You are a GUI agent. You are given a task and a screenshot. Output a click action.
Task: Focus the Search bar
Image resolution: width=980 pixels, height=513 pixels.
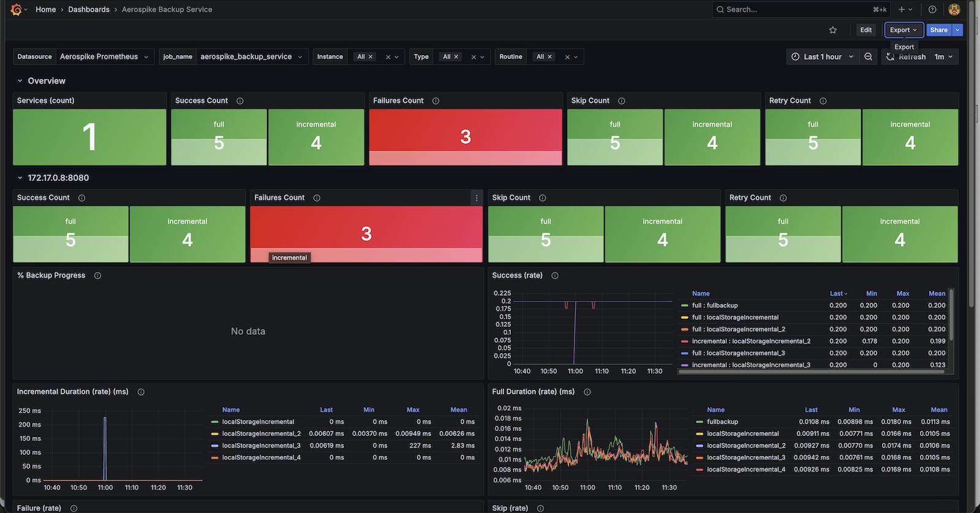[x=800, y=9]
